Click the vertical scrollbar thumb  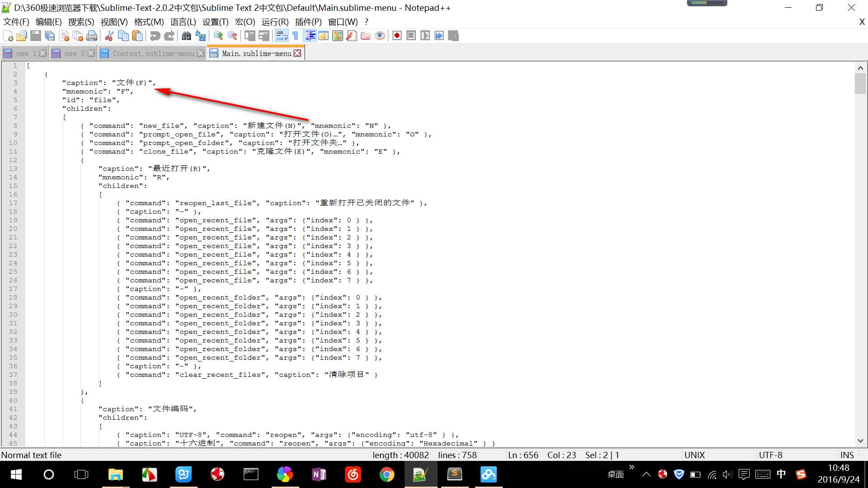(860, 84)
